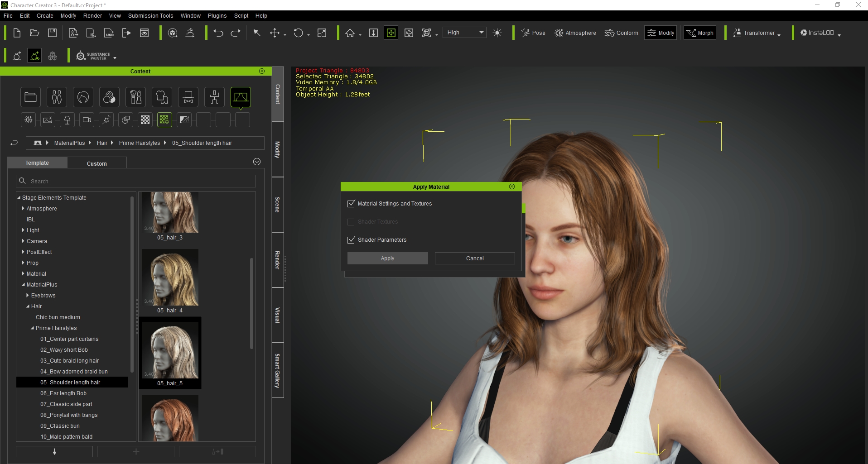Toggle the Pose mode button
The image size is (868, 464).
pyautogui.click(x=533, y=33)
